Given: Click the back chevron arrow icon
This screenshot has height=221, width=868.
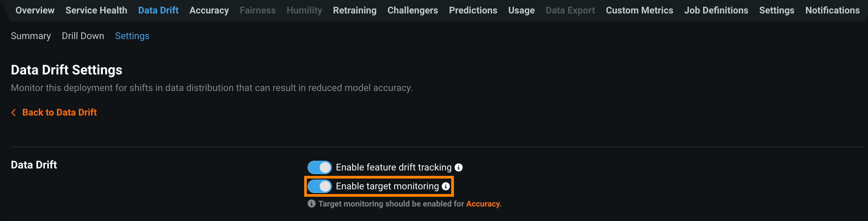Looking at the screenshot, I should click(13, 113).
